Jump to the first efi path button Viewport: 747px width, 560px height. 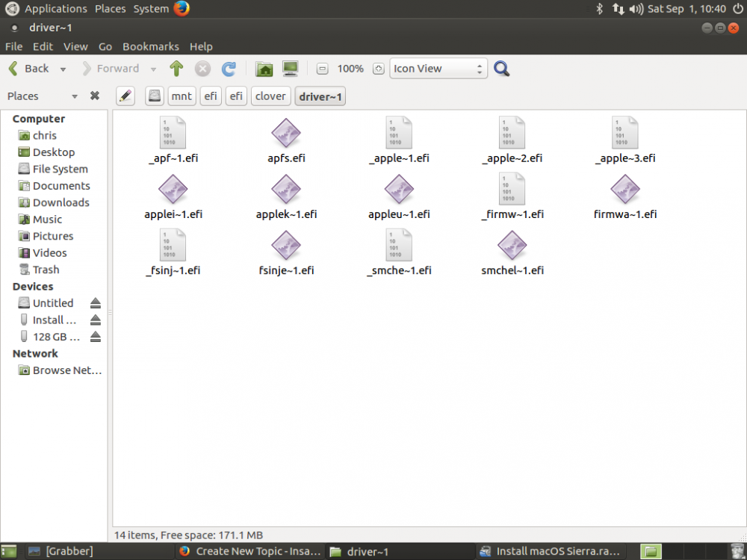coord(211,96)
